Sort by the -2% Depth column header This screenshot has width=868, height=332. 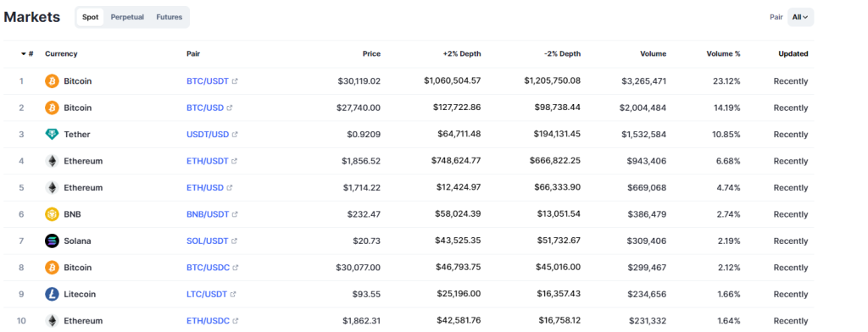[x=563, y=53]
